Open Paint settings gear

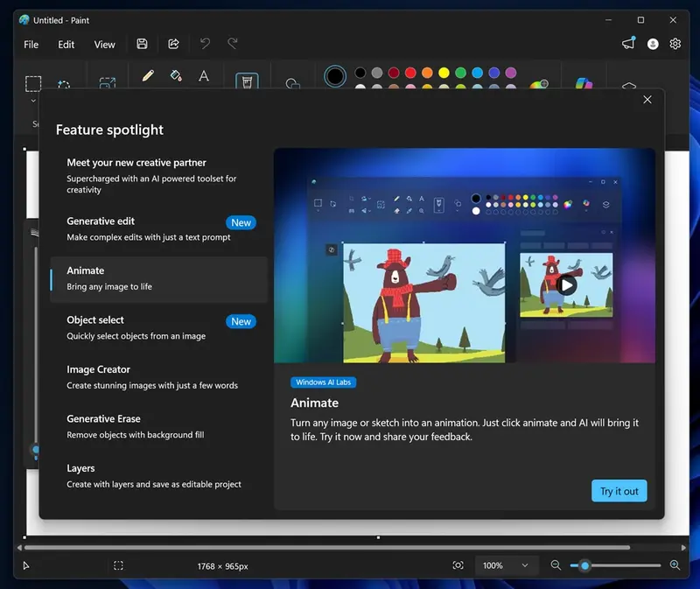(675, 44)
